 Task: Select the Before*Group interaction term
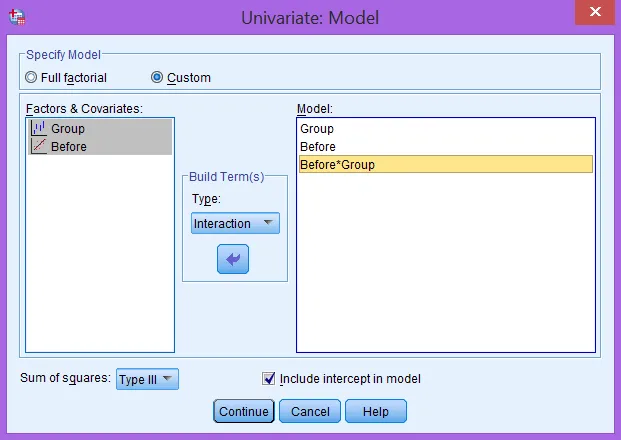[337, 164]
